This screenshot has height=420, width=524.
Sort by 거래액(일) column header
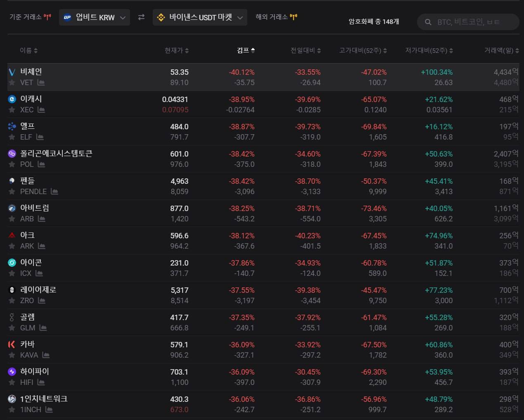click(501, 50)
